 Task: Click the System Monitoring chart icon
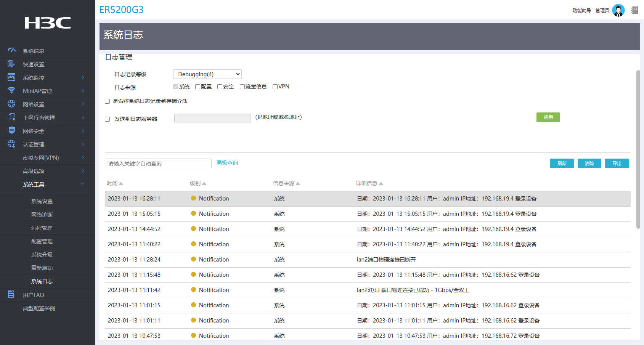click(11, 77)
